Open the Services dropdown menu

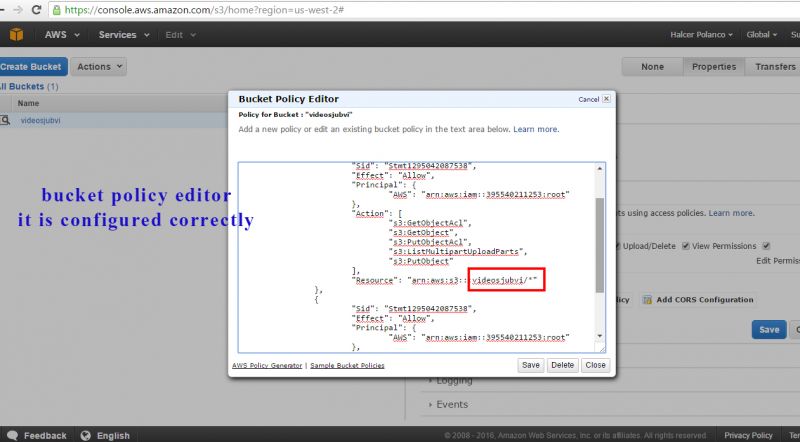(x=124, y=35)
